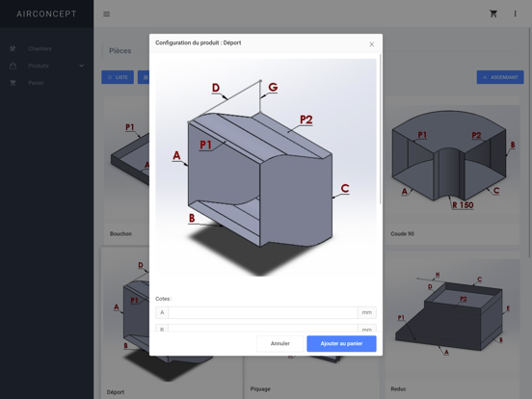This screenshot has height=399, width=532.
Task: Select the Reduc product card
Action: (452, 326)
